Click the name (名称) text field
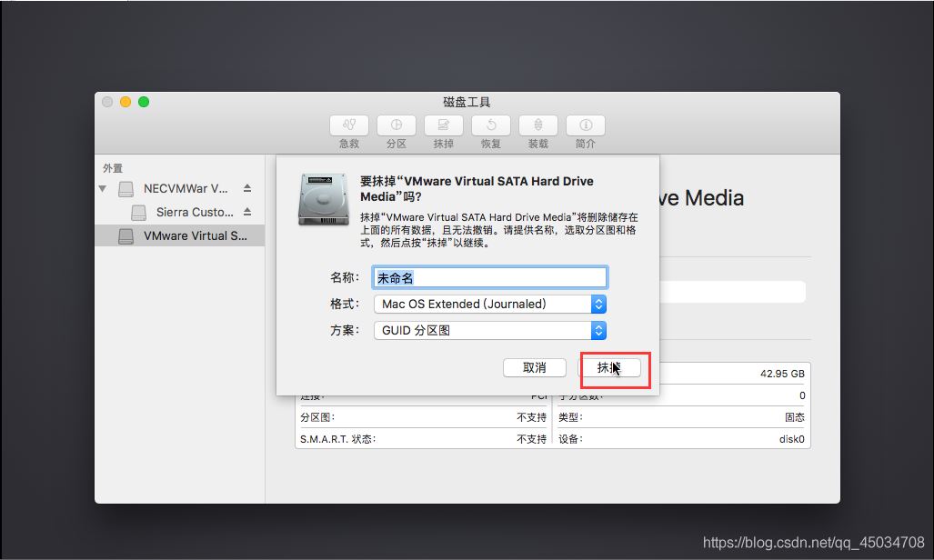This screenshot has width=934, height=560. click(x=489, y=277)
